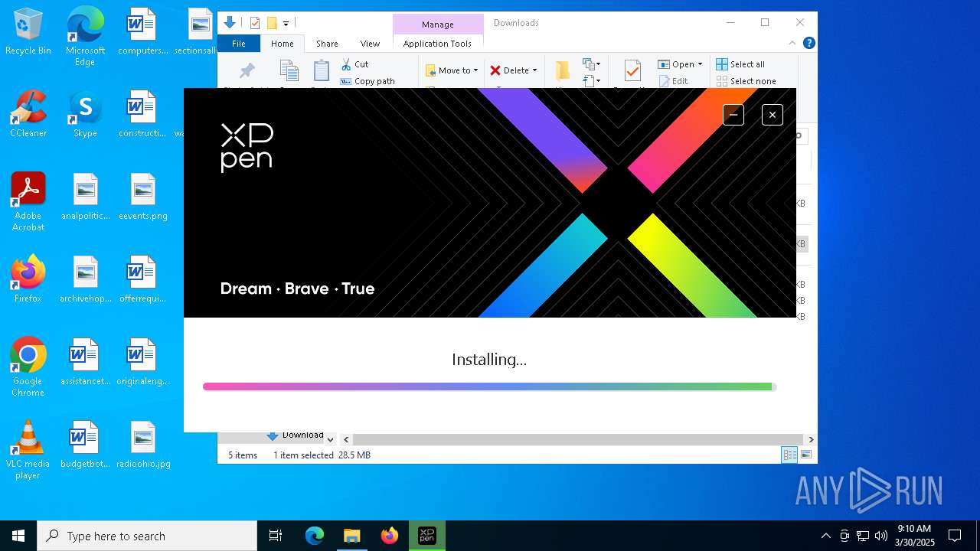Select budgetbot Word document on desktop

pyautogui.click(x=85, y=445)
